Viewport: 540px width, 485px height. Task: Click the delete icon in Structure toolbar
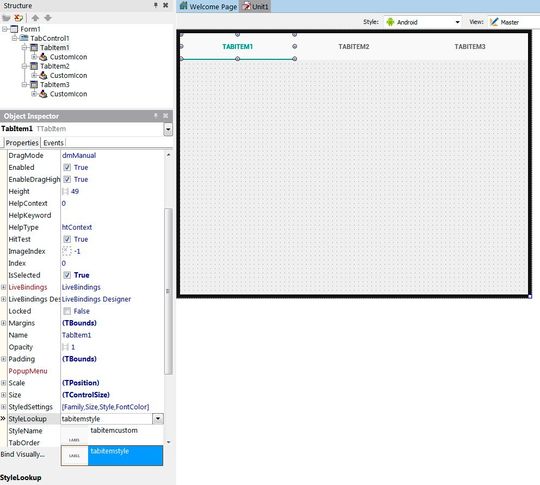(19, 18)
